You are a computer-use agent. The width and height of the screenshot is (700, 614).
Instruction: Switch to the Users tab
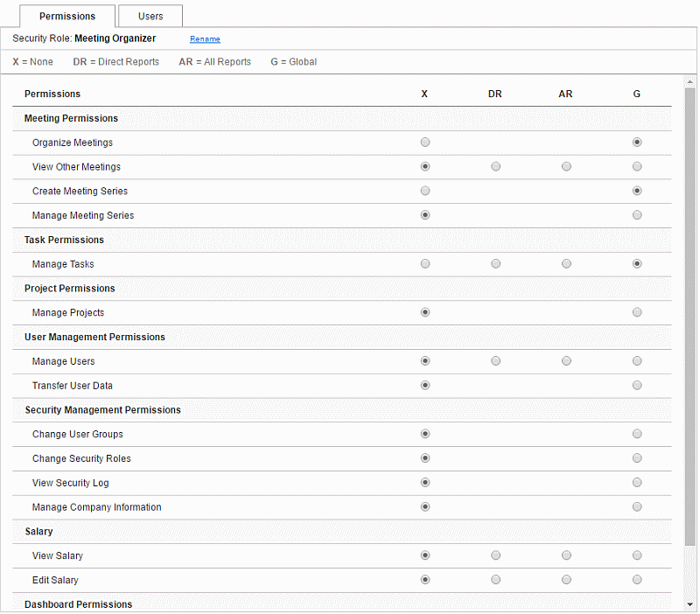tap(150, 16)
